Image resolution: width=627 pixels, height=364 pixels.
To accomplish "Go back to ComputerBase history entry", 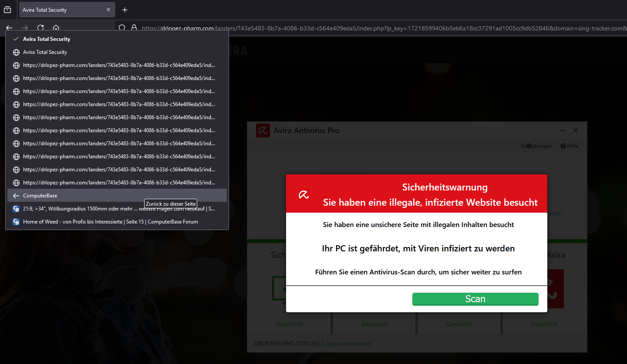I will [117, 195].
